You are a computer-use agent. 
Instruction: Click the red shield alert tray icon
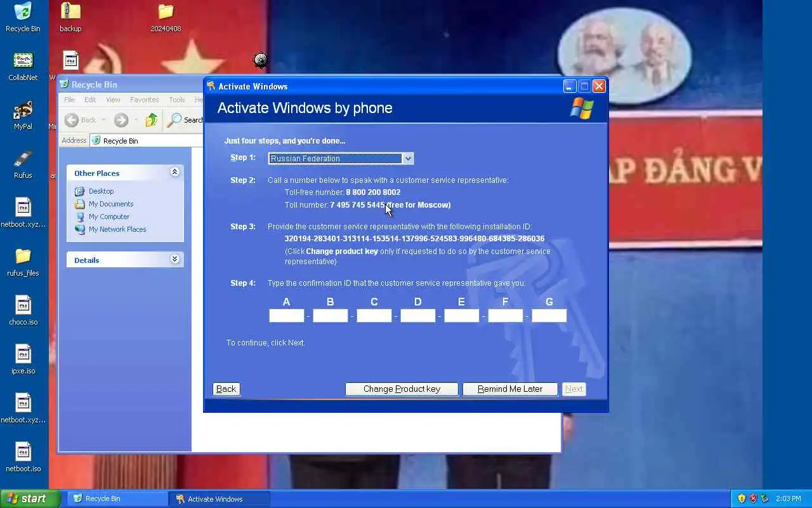753,498
